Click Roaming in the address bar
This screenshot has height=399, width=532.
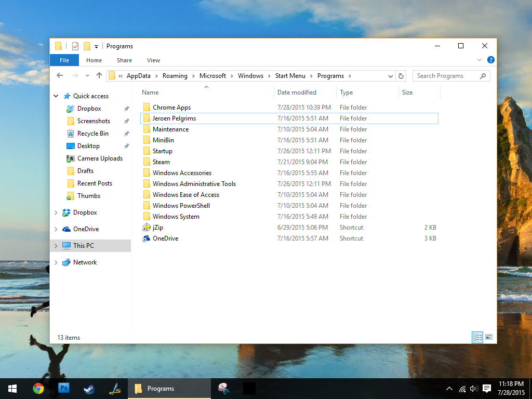click(175, 76)
